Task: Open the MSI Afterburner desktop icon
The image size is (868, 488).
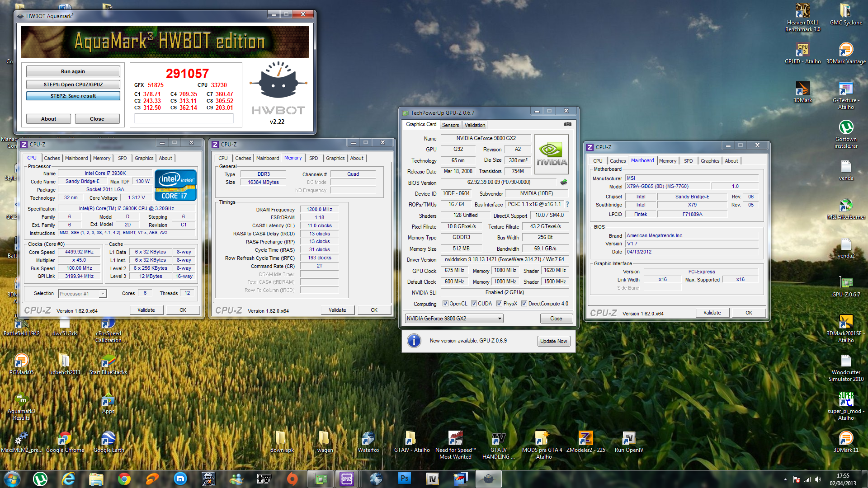Action: pos(845,209)
